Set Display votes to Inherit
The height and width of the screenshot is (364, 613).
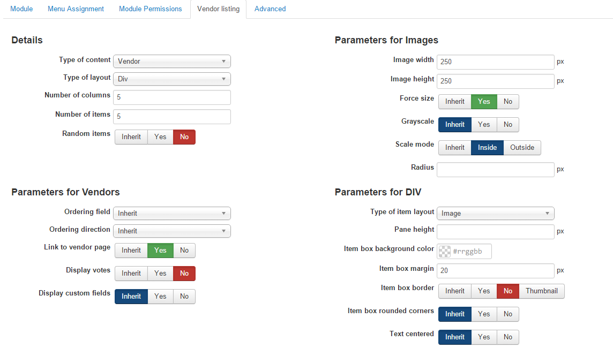pyautogui.click(x=131, y=274)
